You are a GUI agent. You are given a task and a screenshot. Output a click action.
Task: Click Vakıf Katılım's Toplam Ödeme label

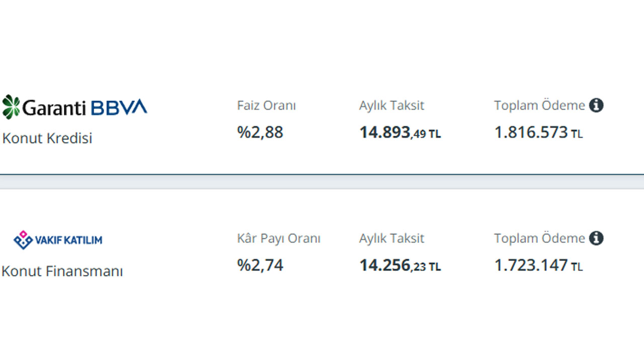[x=539, y=238]
